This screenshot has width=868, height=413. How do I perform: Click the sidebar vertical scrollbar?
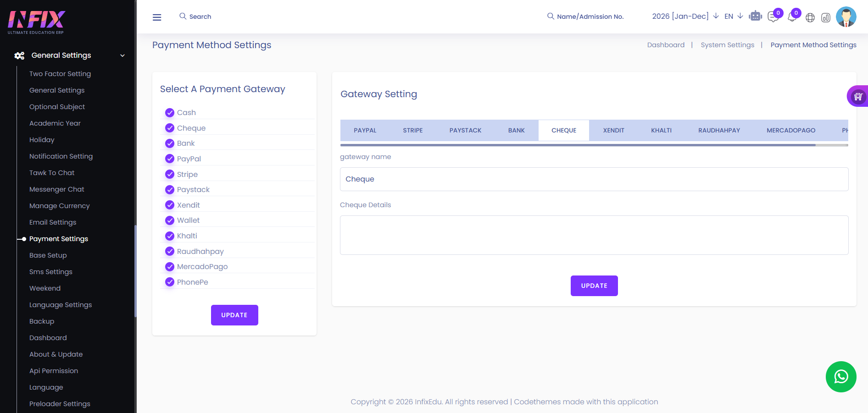[x=135, y=271]
